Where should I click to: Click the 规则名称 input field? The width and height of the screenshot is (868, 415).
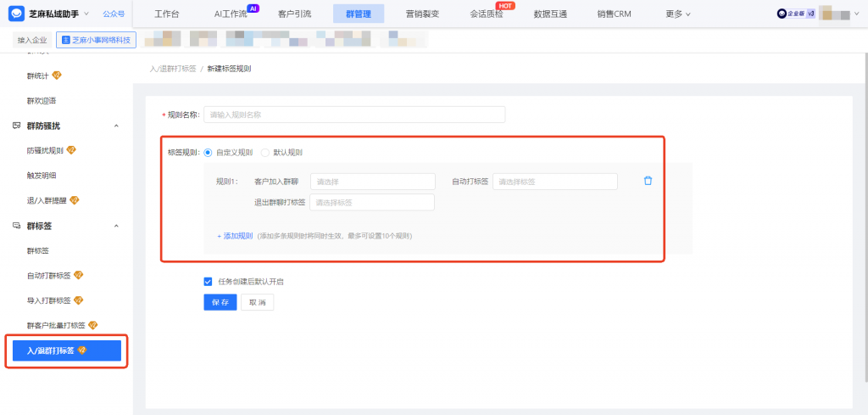point(354,115)
